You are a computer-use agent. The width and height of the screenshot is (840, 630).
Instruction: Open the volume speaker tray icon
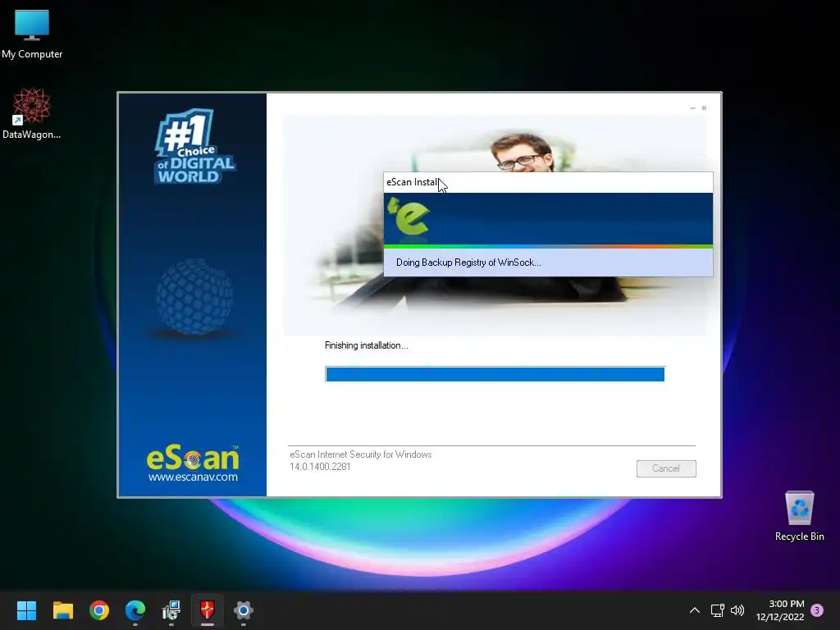pos(737,610)
